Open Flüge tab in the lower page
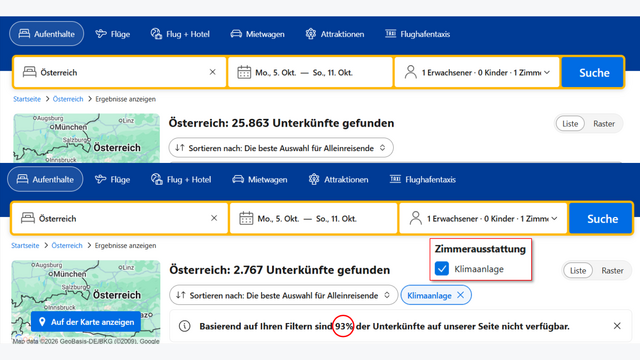Image resolution: width=640 pixels, height=360 pixels. pos(112,179)
